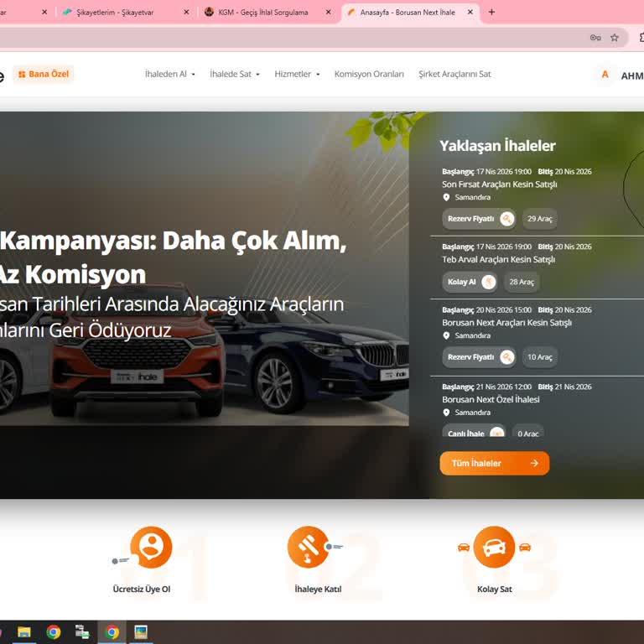
Task: Close the Borusan Next İhale tab
Action: [x=470, y=13]
